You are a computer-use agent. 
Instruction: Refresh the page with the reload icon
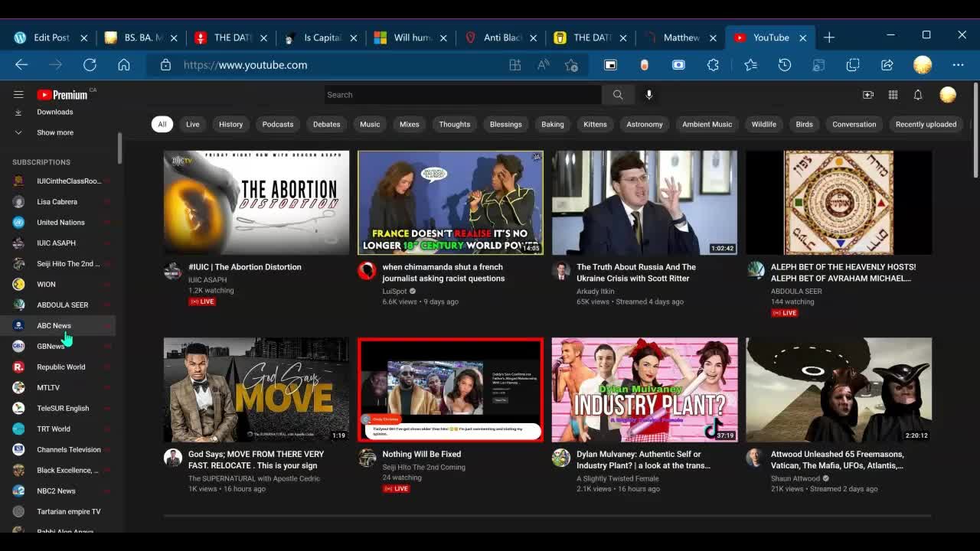[x=90, y=65]
